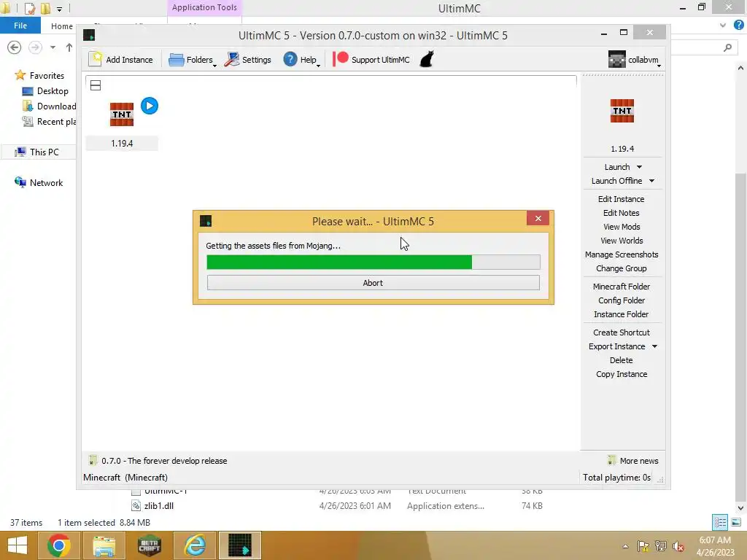Click the Explorer search magnifier icon

(x=727, y=47)
